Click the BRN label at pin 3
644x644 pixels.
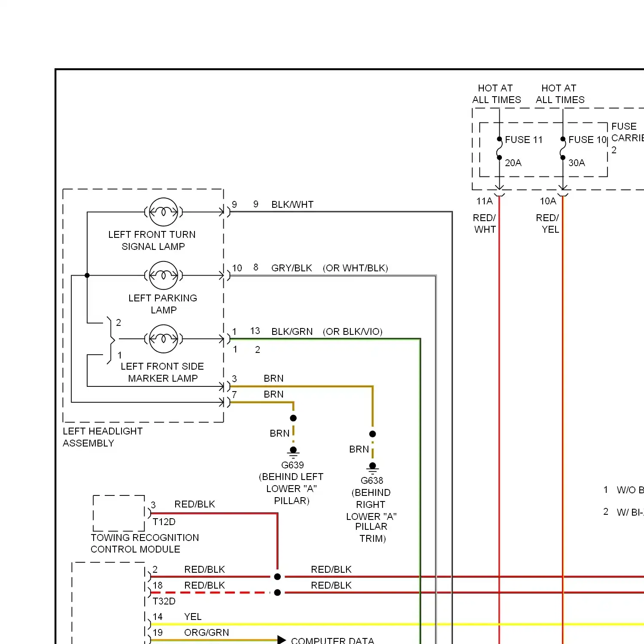273,379
